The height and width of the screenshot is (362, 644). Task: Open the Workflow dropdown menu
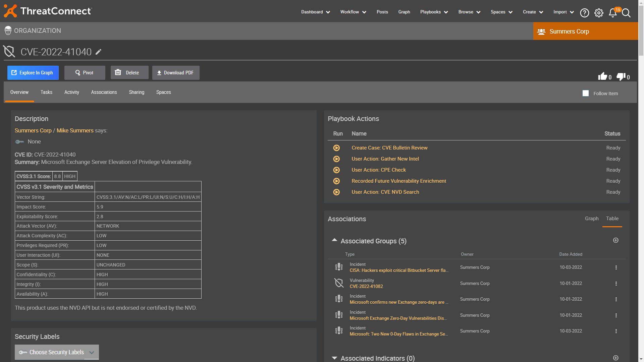click(x=353, y=12)
